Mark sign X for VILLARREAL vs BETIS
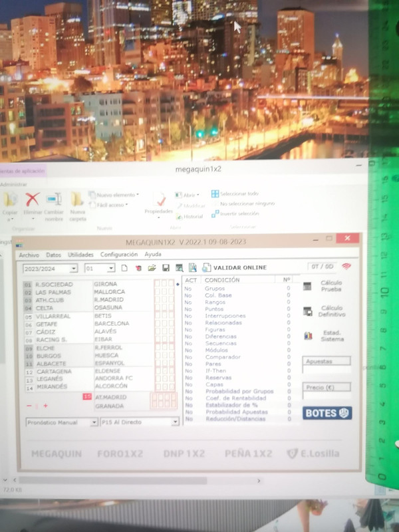 point(164,315)
